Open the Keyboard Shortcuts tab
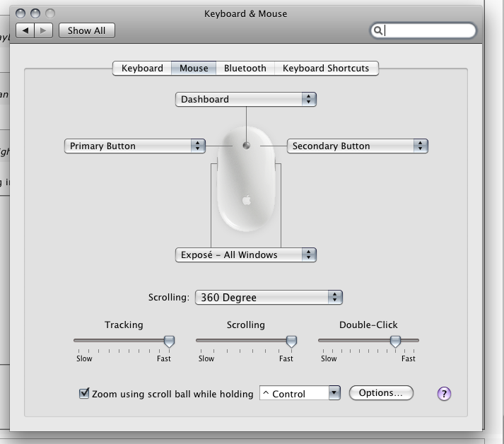504x444 pixels. (x=326, y=68)
